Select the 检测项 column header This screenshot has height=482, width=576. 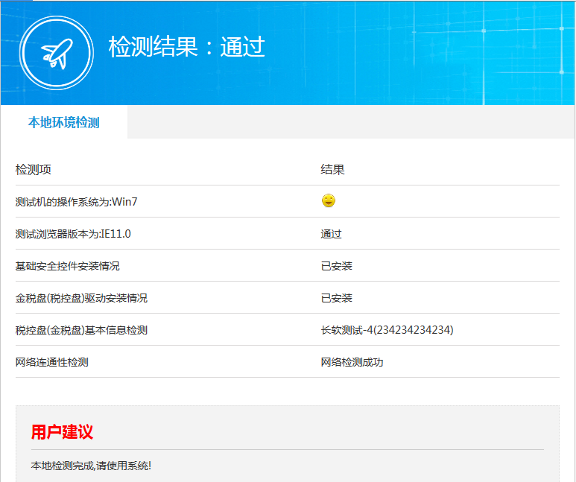pos(33,170)
